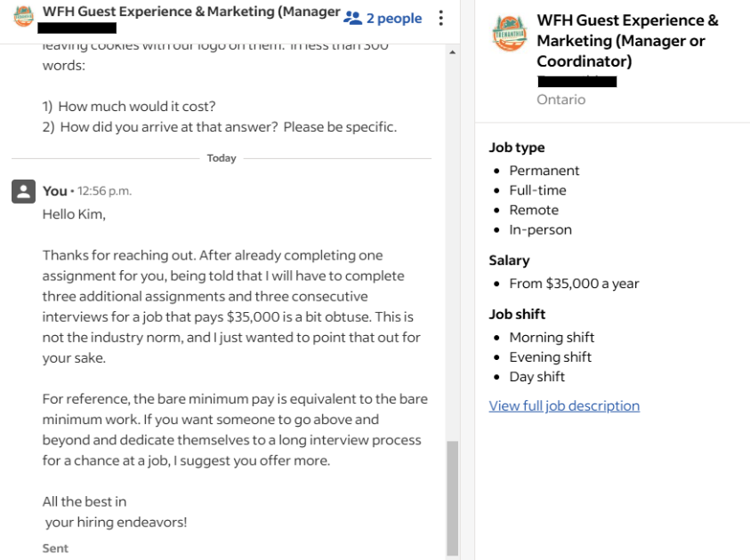Open the three-dot more options menu
The width and height of the screenshot is (750, 560).
click(440, 18)
